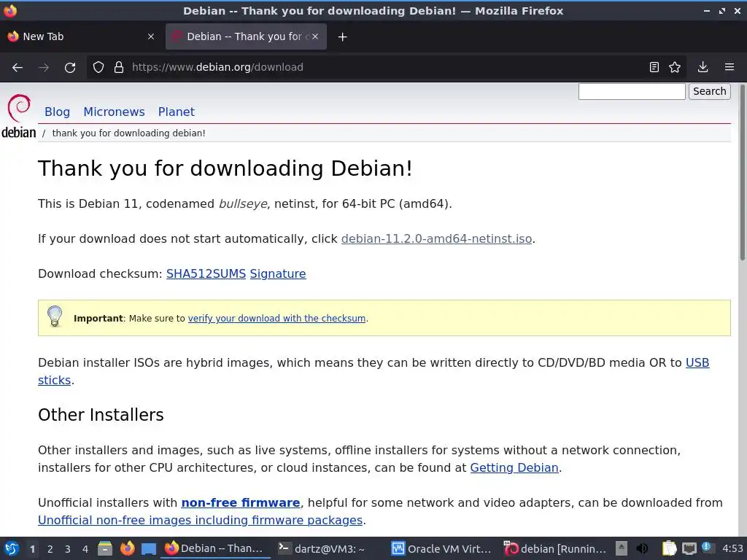Launch Firefox from the taskbar quick launcher

(127, 548)
